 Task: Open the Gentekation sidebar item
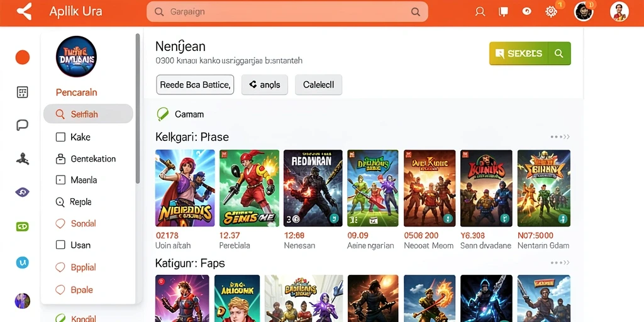pyautogui.click(x=86, y=158)
